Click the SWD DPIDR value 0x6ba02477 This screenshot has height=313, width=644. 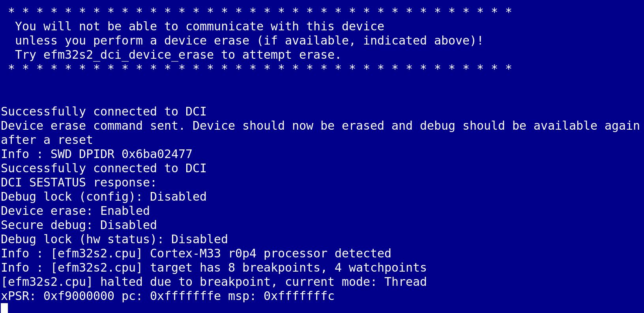click(157, 154)
